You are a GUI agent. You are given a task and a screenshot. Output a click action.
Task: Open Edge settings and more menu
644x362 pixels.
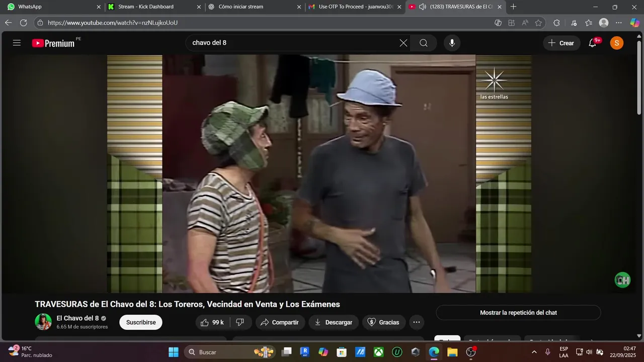(x=619, y=23)
